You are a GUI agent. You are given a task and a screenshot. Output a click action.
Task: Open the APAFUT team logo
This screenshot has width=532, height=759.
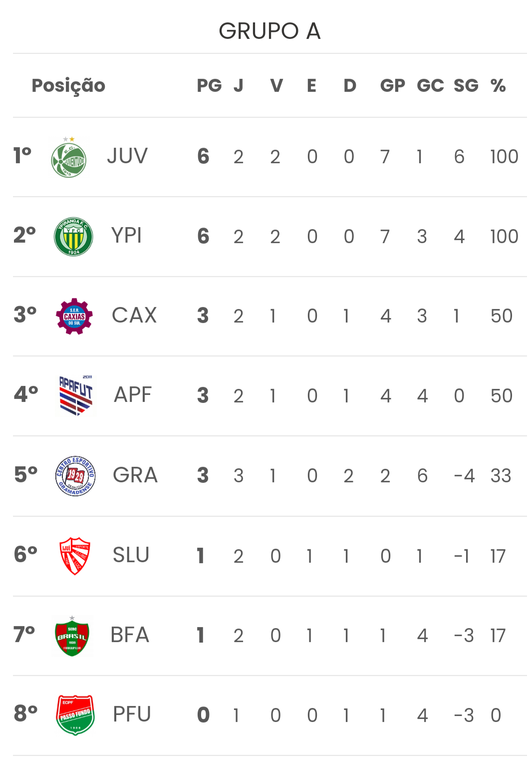coord(76,395)
